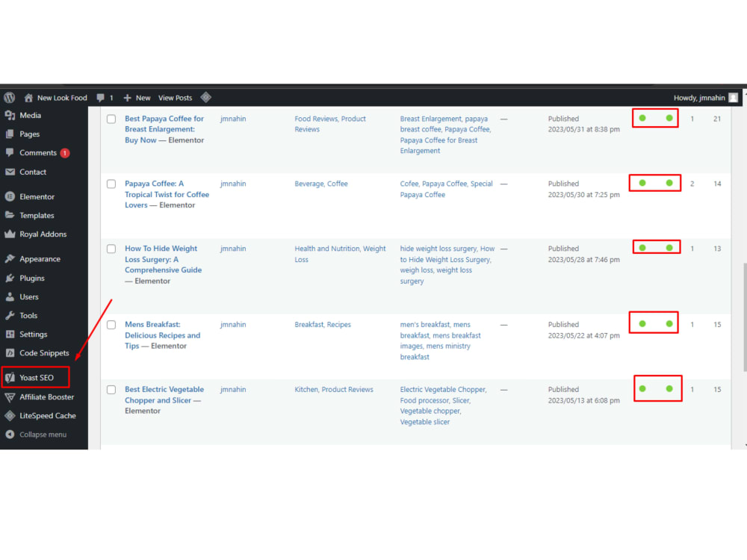Click the Yoast SEO icon
The width and height of the screenshot is (747, 560).
(x=10, y=378)
